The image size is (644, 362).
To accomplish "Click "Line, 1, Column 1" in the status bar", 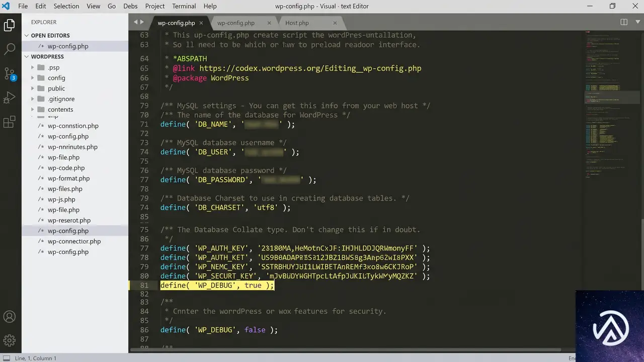I will tap(35, 358).
